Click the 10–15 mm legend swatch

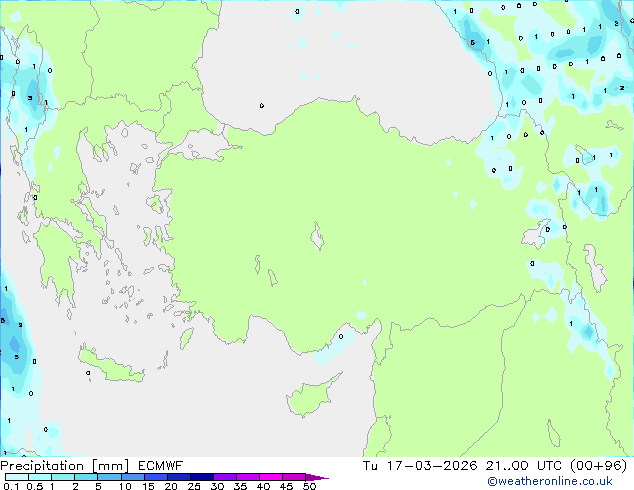pos(132,477)
